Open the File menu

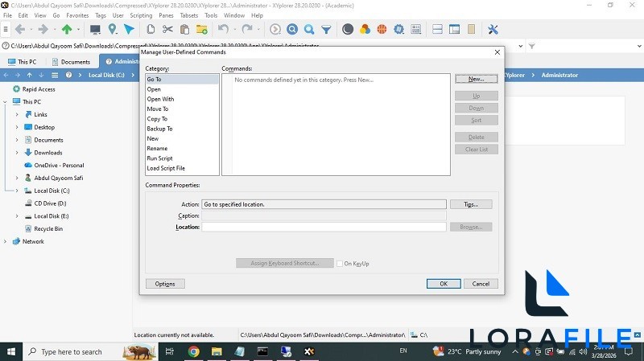[7, 15]
